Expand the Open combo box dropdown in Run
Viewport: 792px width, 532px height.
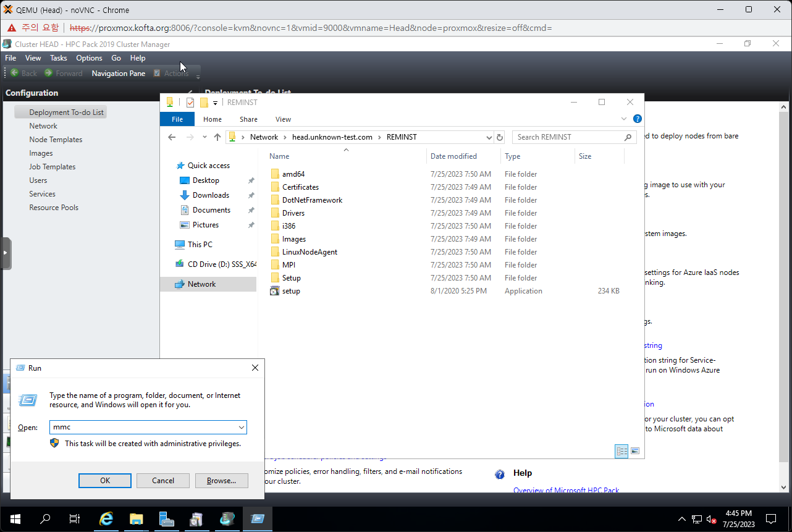coord(242,427)
